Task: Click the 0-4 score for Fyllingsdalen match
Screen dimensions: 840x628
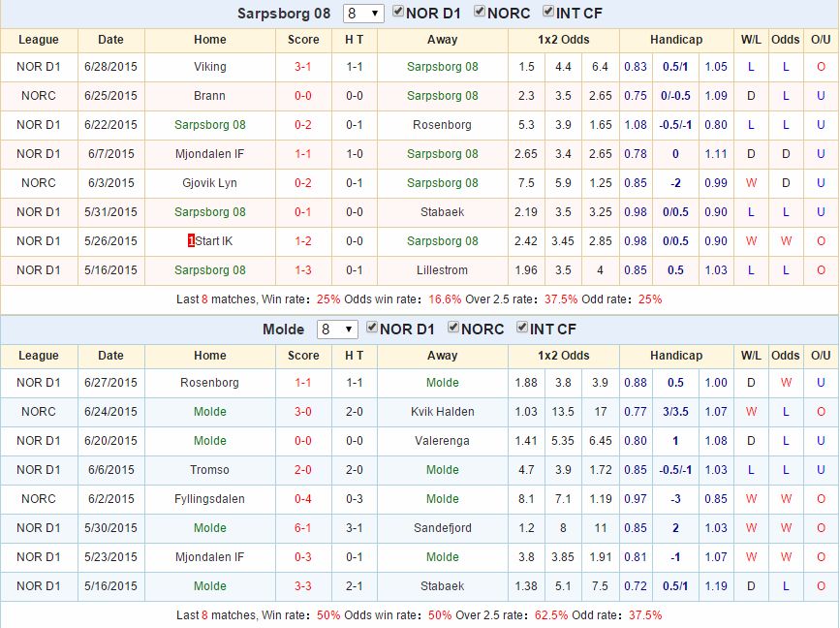Action: [x=302, y=499]
